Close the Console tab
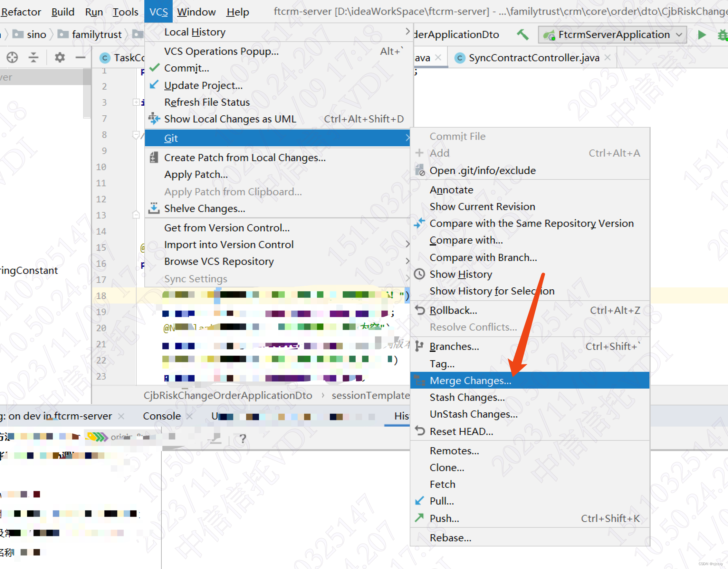728x569 pixels. point(189,416)
